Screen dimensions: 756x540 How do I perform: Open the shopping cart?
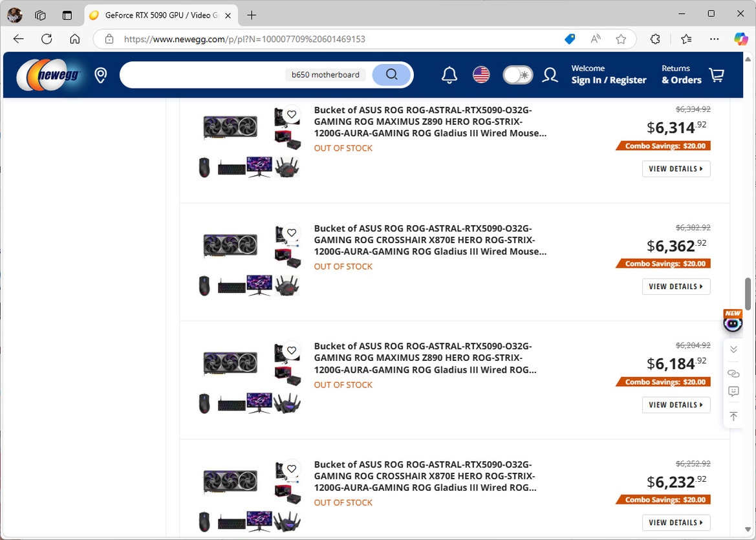[x=717, y=74]
